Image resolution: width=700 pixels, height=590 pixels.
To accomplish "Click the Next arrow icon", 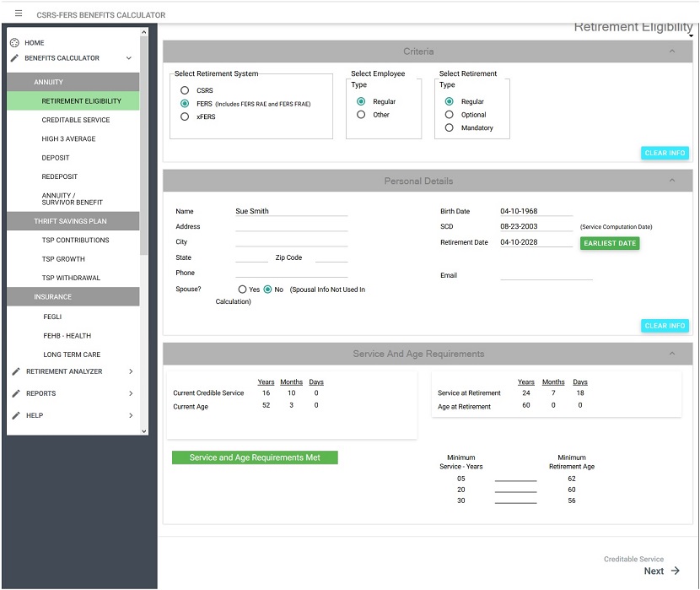I will [x=676, y=571].
